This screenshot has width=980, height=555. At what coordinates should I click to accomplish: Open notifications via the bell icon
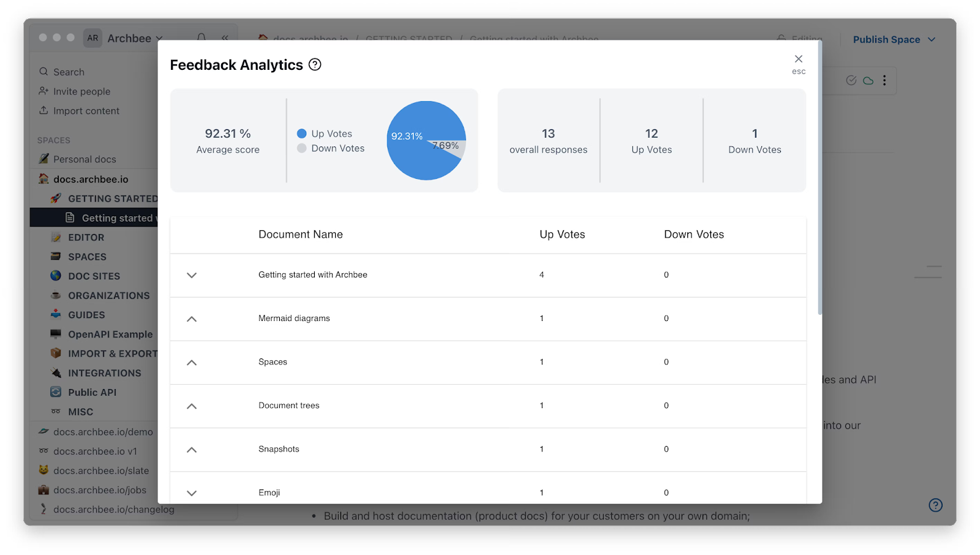pyautogui.click(x=202, y=37)
